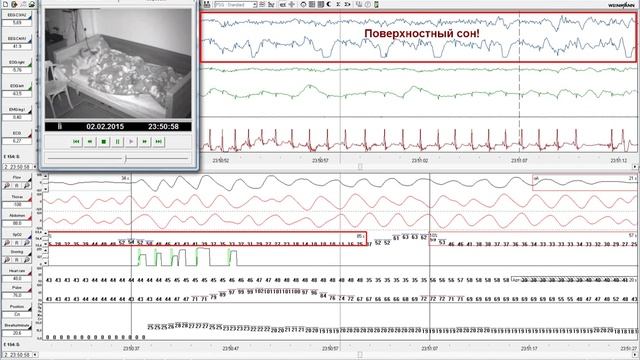Click the Snoring scale down arrow
The height and width of the screenshot is (360, 640).
[x=46, y=263]
